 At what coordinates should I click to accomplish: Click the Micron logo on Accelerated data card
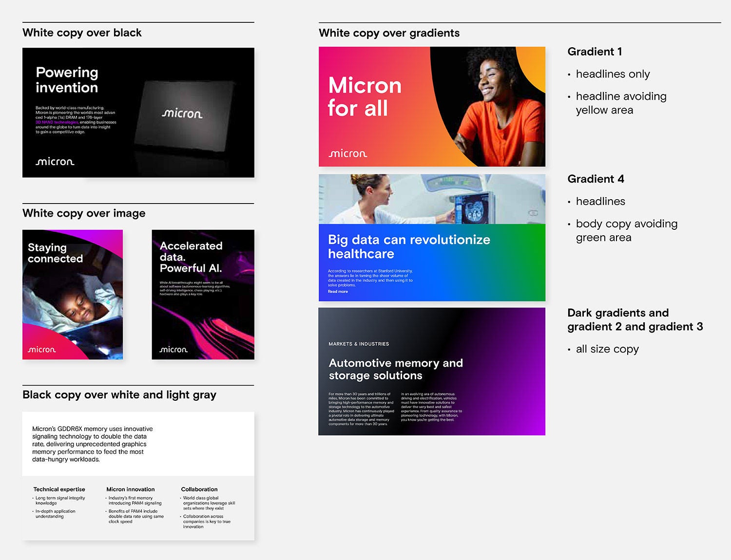pyautogui.click(x=173, y=349)
